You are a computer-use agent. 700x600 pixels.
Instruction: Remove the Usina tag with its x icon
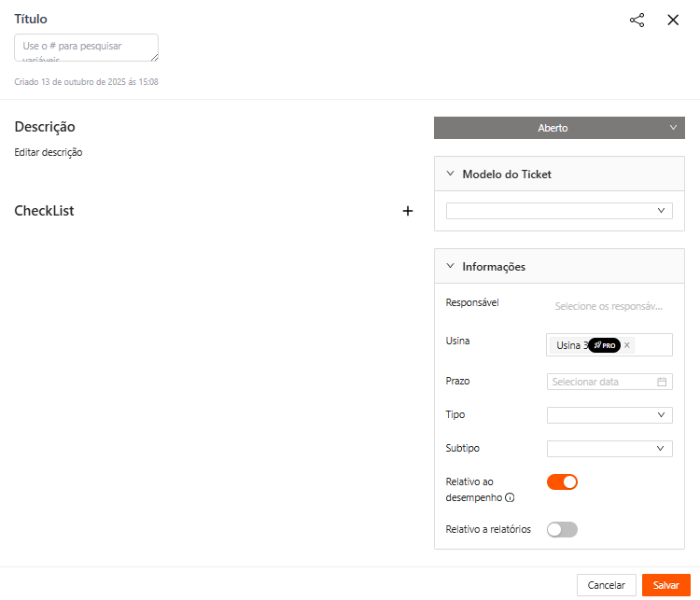[x=627, y=345]
